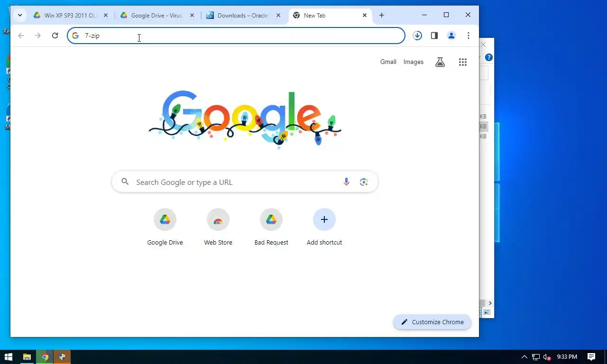Click the address bar containing 7-zip
The width and height of the screenshot is (607, 364).
coord(236,36)
